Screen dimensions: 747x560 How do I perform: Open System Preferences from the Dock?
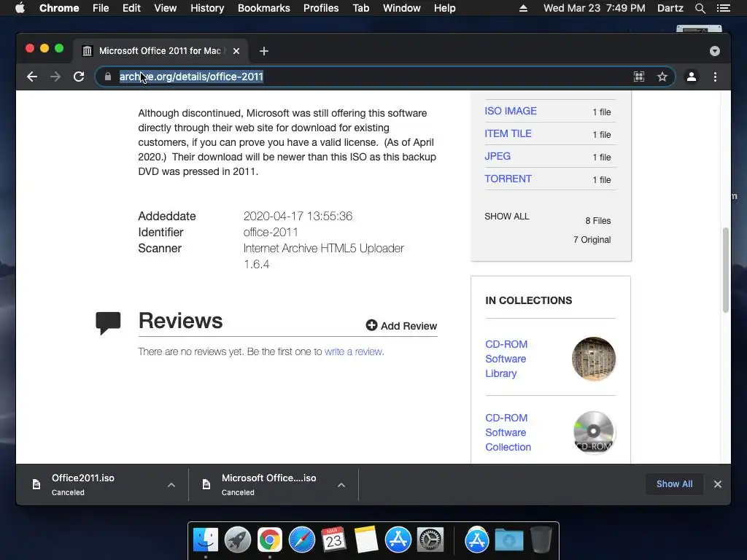tap(430, 540)
